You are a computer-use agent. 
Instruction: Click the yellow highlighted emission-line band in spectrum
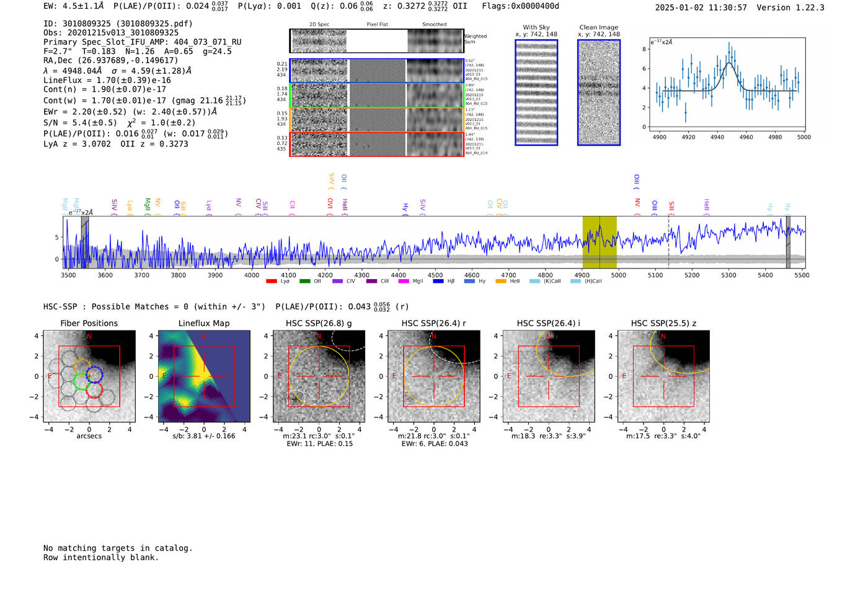point(600,242)
